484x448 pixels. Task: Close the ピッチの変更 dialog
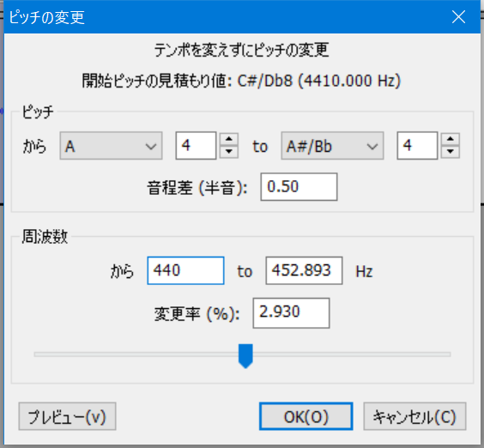(458, 16)
